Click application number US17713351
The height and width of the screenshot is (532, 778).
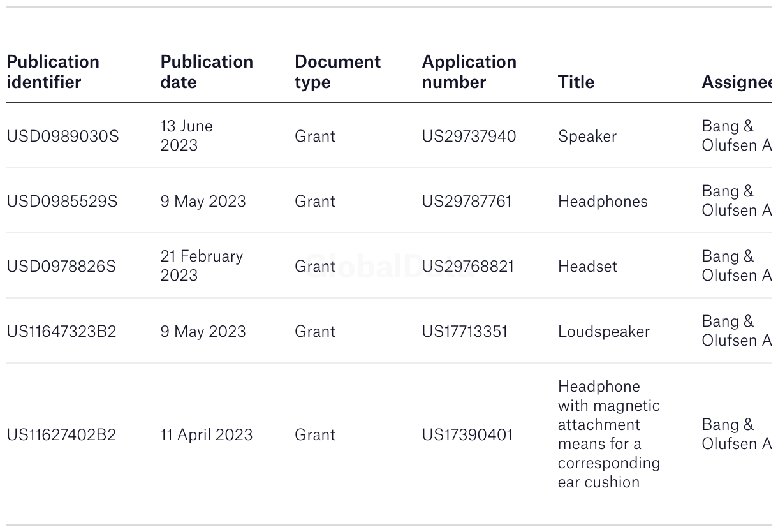pyautogui.click(x=464, y=332)
